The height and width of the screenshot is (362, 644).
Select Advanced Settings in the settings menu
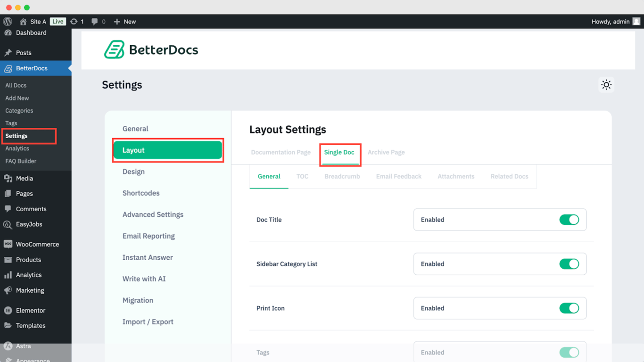point(153,214)
